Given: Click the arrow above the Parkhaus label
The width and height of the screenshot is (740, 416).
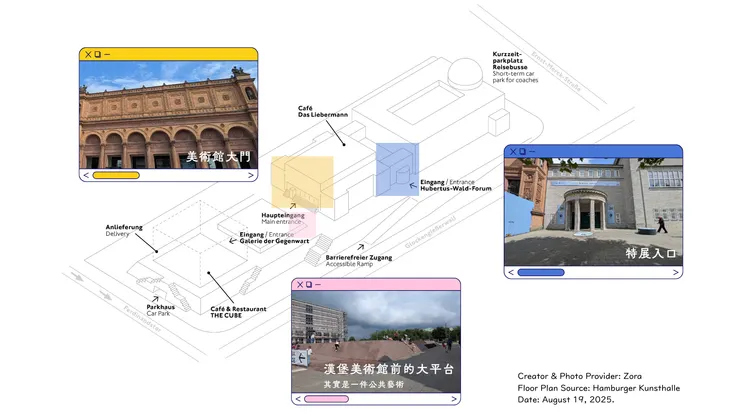Looking at the screenshot, I should click(x=155, y=299).
